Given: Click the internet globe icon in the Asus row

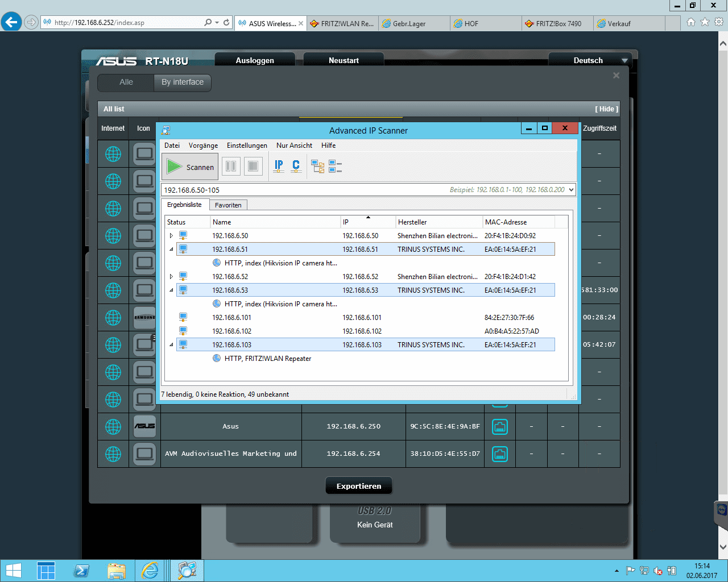Looking at the screenshot, I should pos(113,426).
